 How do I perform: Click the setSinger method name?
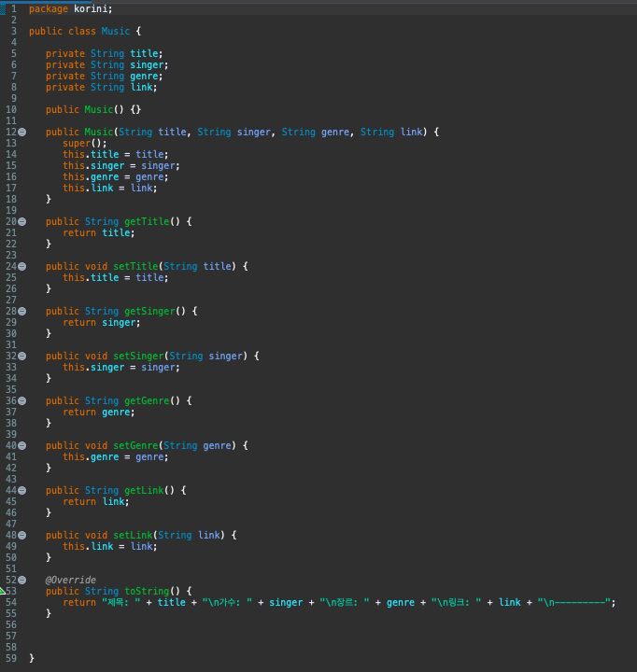pyautogui.click(x=138, y=357)
